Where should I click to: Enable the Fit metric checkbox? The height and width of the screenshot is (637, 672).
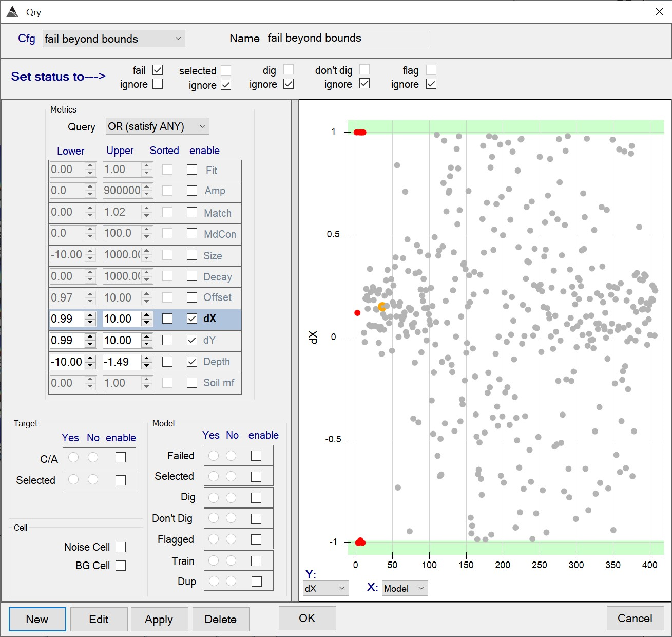(192, 170)
